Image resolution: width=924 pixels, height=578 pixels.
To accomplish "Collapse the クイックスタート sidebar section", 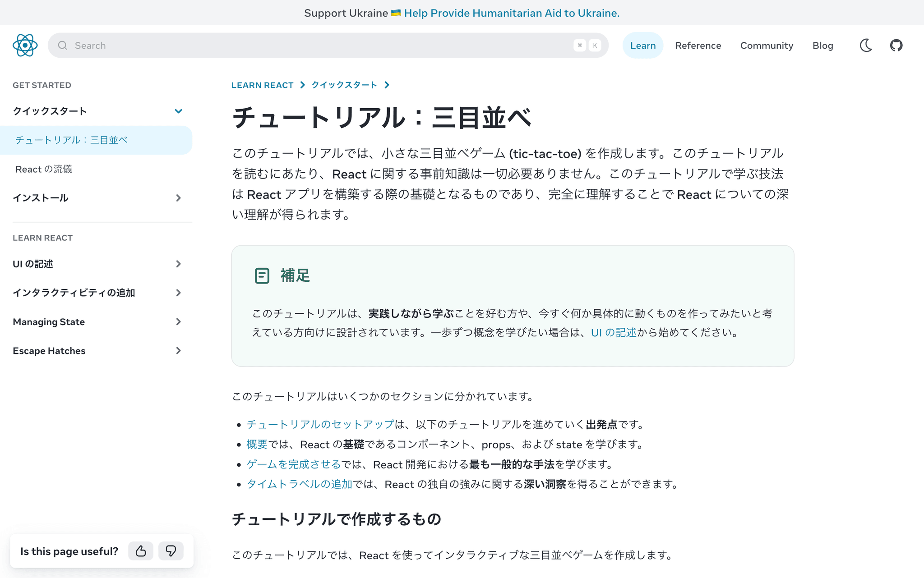I will tap(178, 111).
